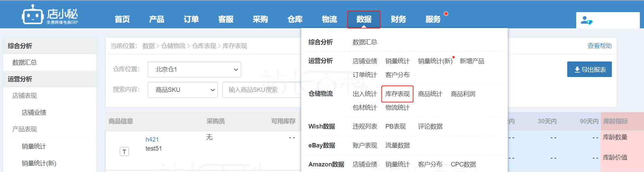644x172 pixels.
Task: Choose 库存表现 in the dropdown menu
Action: coord(397,94)
